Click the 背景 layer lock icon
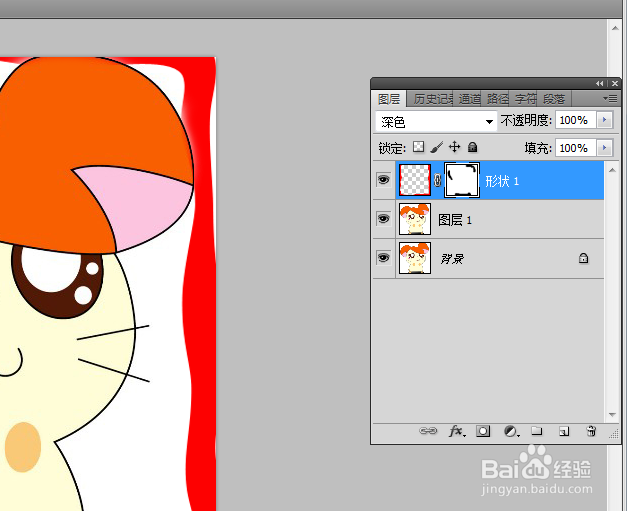627x511 pixels. pos(583,258)
